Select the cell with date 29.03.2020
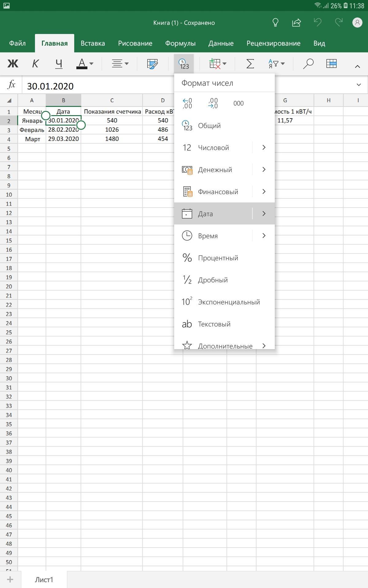368x588 pixels. [x=63, y=139]
